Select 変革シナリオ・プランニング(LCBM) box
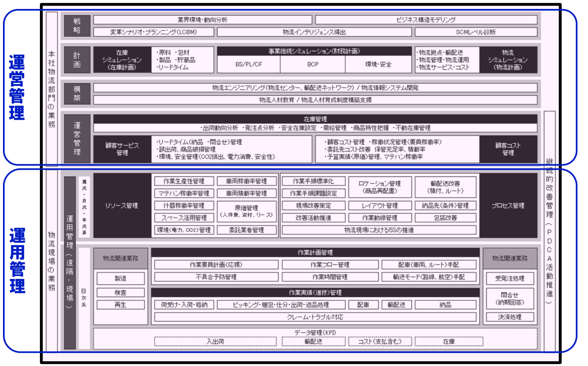The image size is (588, 366). [154, 32]
